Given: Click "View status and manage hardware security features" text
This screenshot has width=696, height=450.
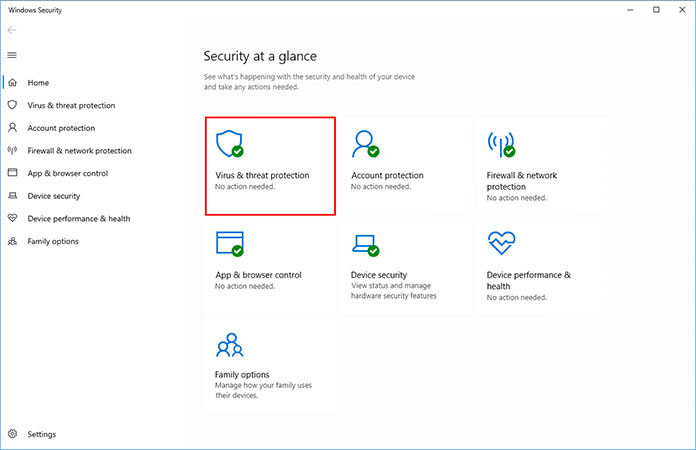Looking at the screenshot, I should tap(394, 291).
